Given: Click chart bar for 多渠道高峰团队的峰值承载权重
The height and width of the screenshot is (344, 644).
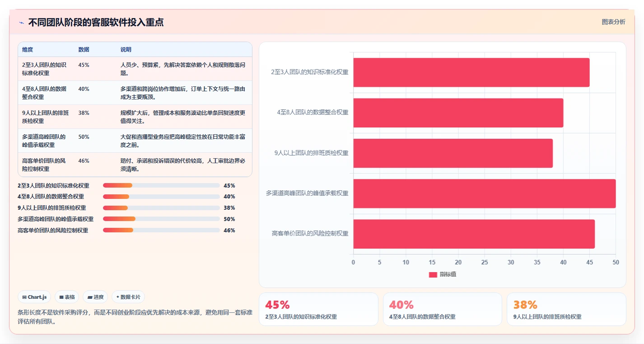Looking at the screenshot, I should pos(484,193).
